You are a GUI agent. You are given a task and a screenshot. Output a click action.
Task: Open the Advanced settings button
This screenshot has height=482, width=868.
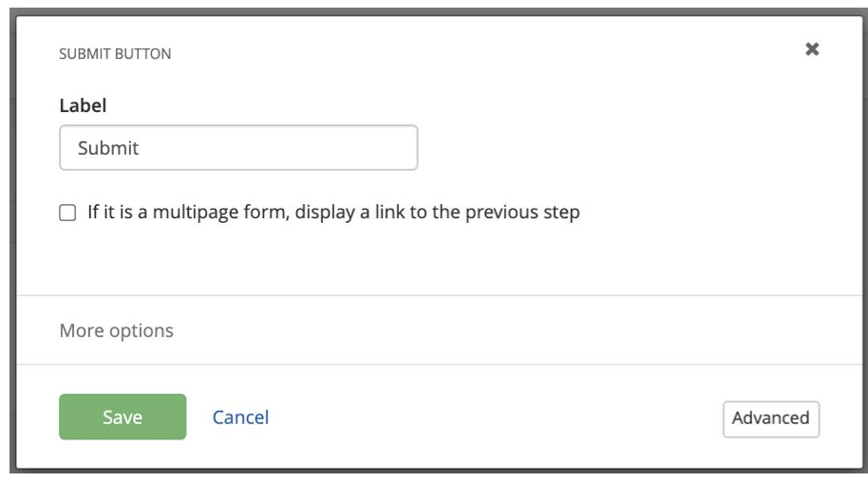pyautogui.click(x=770, y=417)
